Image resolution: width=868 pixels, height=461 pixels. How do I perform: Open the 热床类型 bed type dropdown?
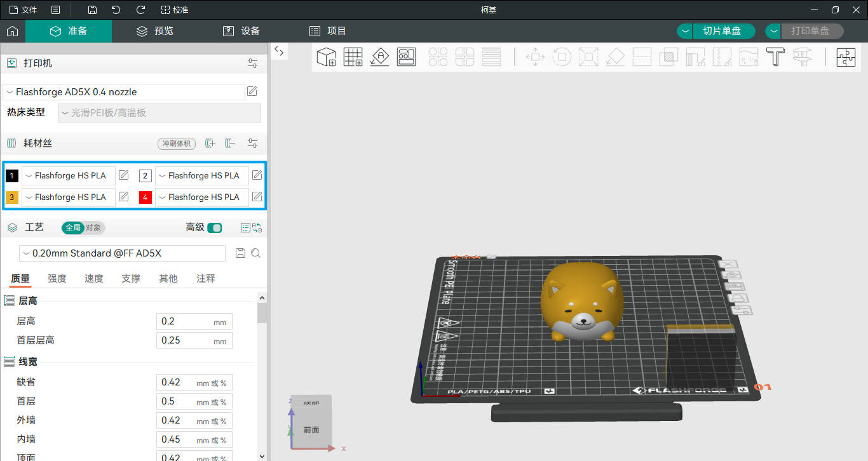pyautogui.click(x=159, y=113)
